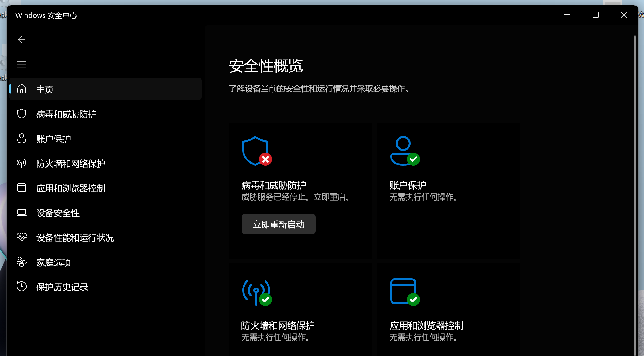Click the shield icon in the sidebar
The image size is (644, 356).
[x=22, y=114]
